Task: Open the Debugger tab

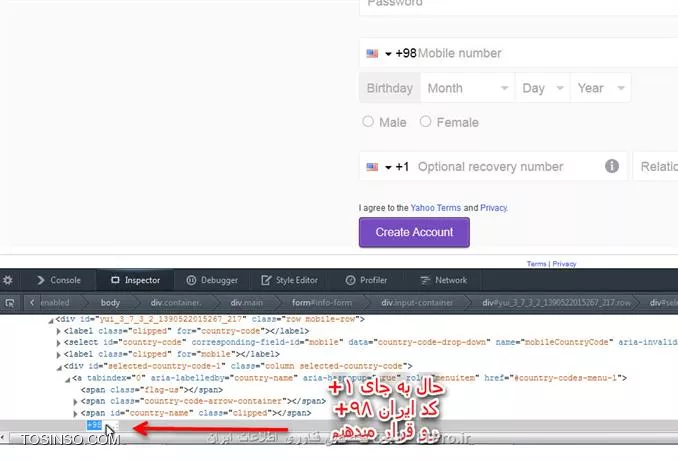Action: pos(212,280)
